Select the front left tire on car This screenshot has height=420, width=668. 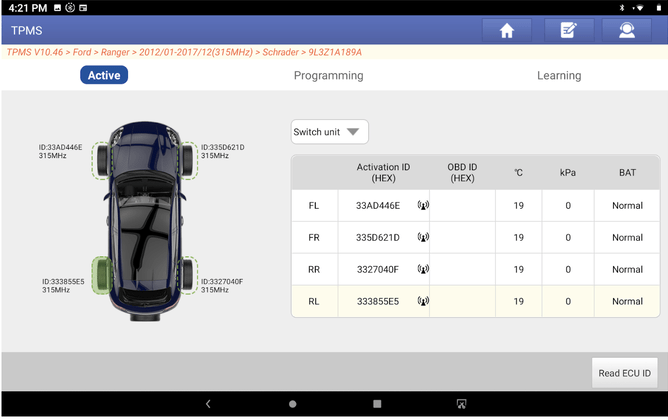(x=102, y=161)
